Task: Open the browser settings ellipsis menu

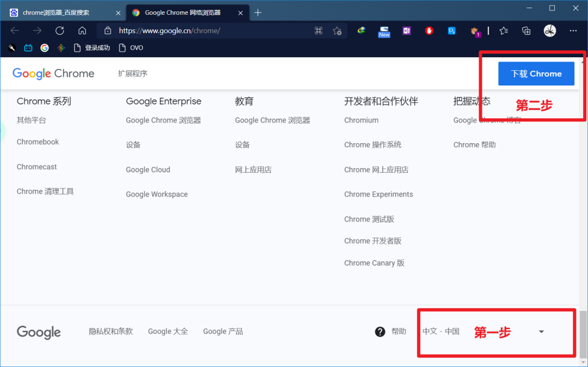Action: (x=573, y=30)
